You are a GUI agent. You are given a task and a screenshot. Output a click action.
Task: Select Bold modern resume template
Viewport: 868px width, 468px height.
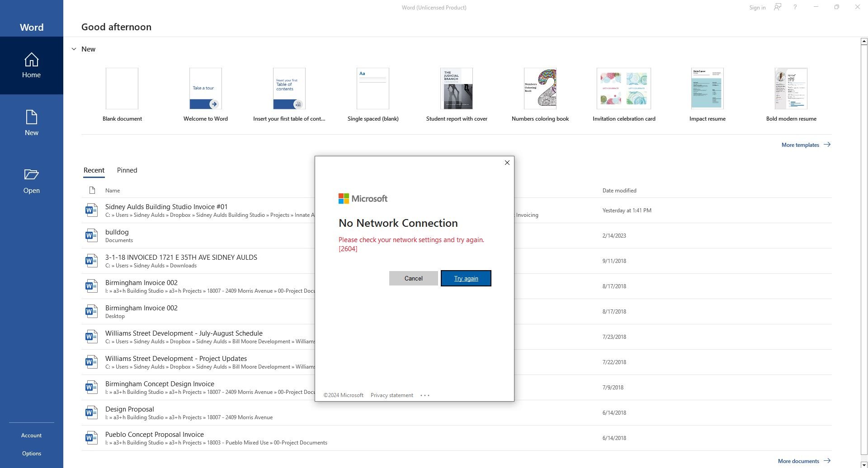[x=791, y=95]
